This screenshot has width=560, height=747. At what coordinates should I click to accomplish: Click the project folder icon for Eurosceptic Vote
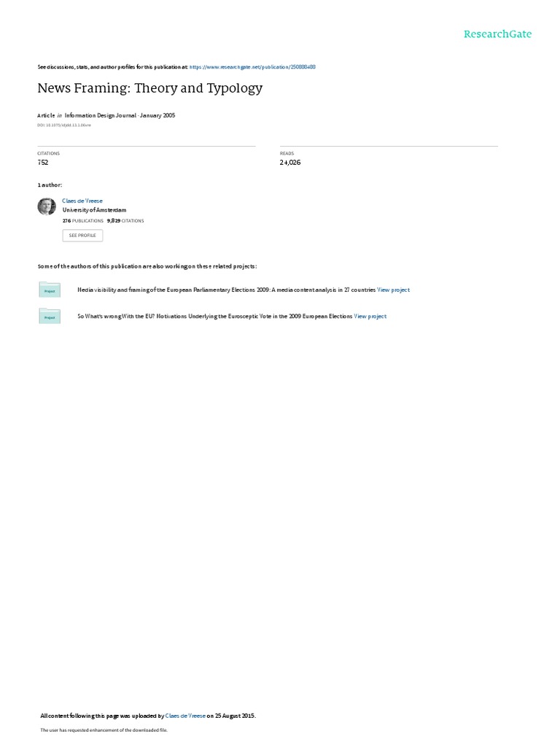pos(50,317)
